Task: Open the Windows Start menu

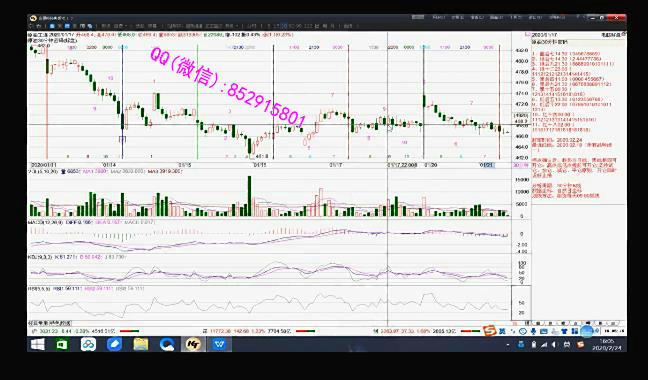Action: coord(38,344)
